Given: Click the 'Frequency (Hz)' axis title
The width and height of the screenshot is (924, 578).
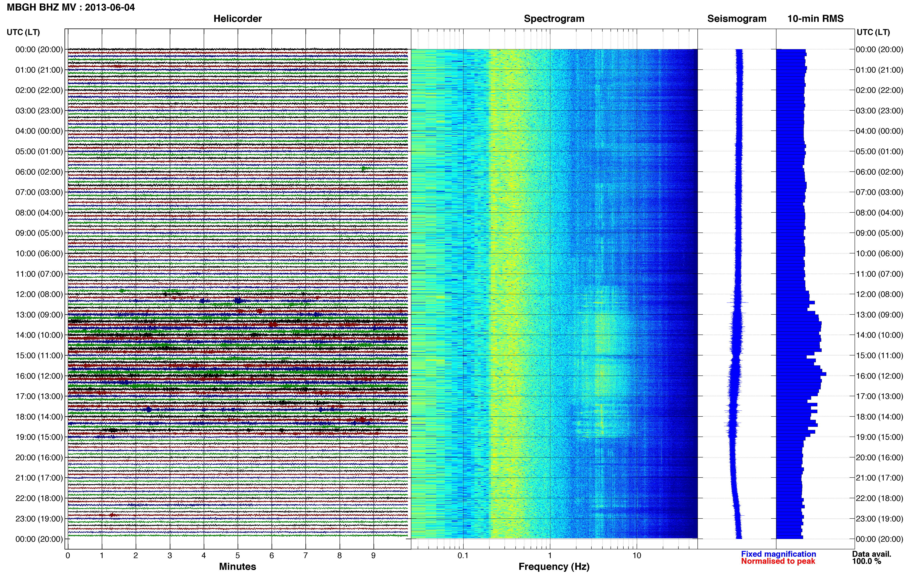Looking at the screenshot, I should click(x=554, y=567).
